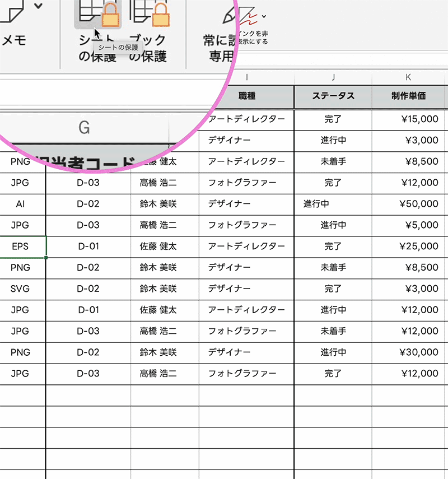Select the ¥30,000 price cell
Viewport: 448px width, 479px height.
tap(408, 352)
